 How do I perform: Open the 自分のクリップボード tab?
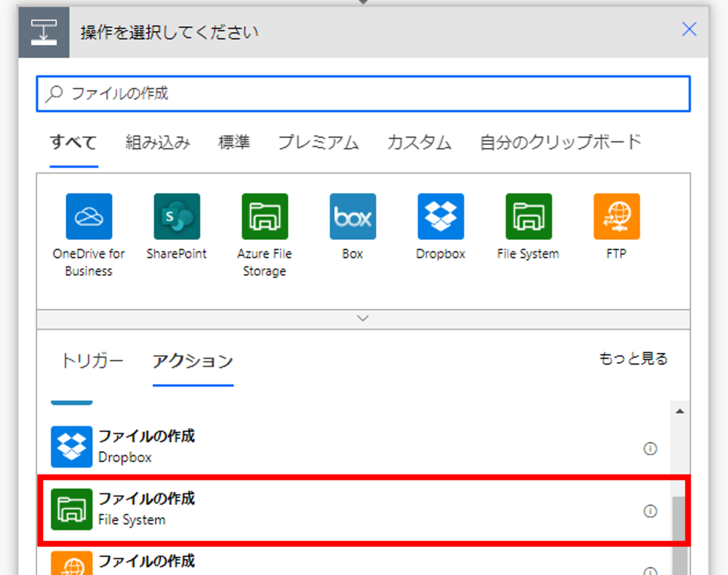pyautogui.click(x=561, y=142)
